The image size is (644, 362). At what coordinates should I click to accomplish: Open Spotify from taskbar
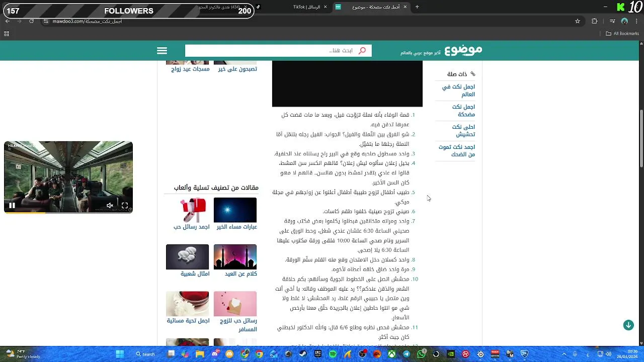333,354
